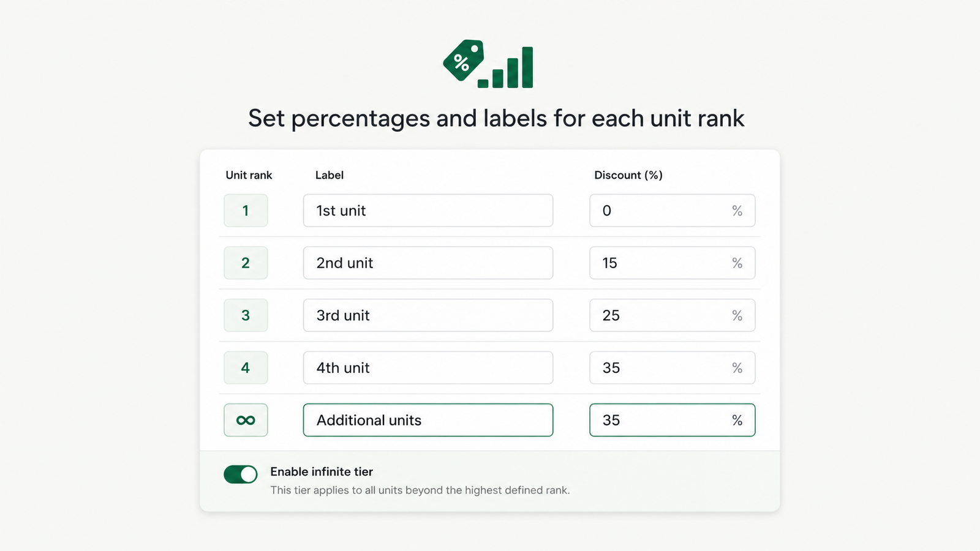Click the green bar chart icon

[x=505, y=67]
